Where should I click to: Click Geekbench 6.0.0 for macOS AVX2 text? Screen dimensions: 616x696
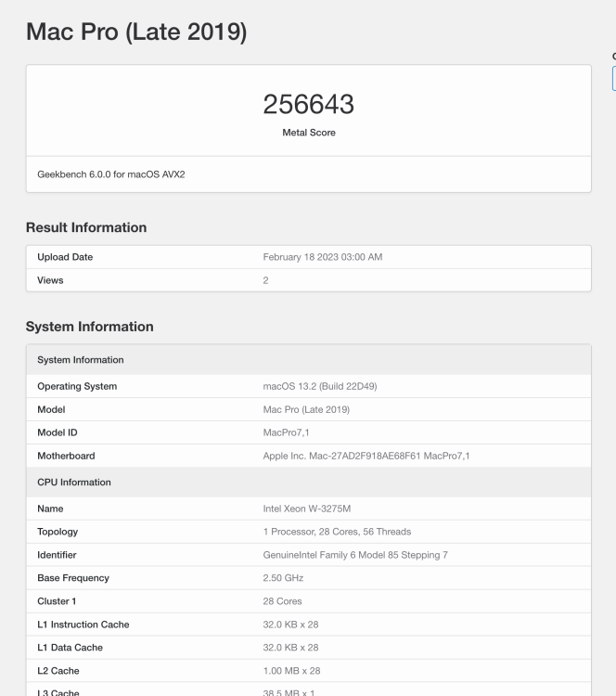[111, 174]
